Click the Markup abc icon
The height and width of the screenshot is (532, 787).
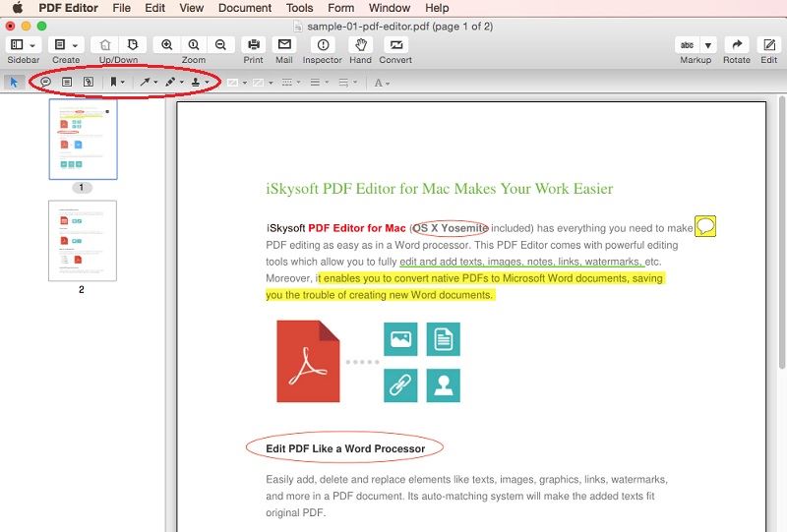(687, 45)
